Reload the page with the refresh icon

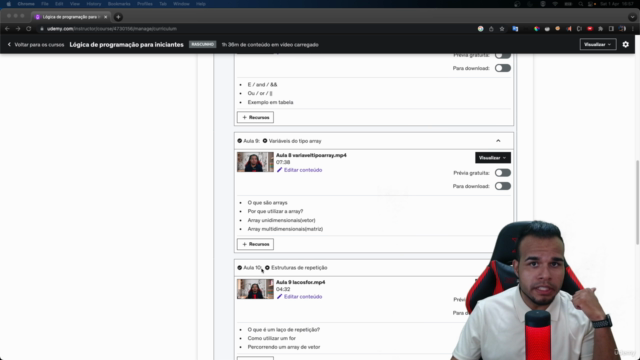[29, 29]
